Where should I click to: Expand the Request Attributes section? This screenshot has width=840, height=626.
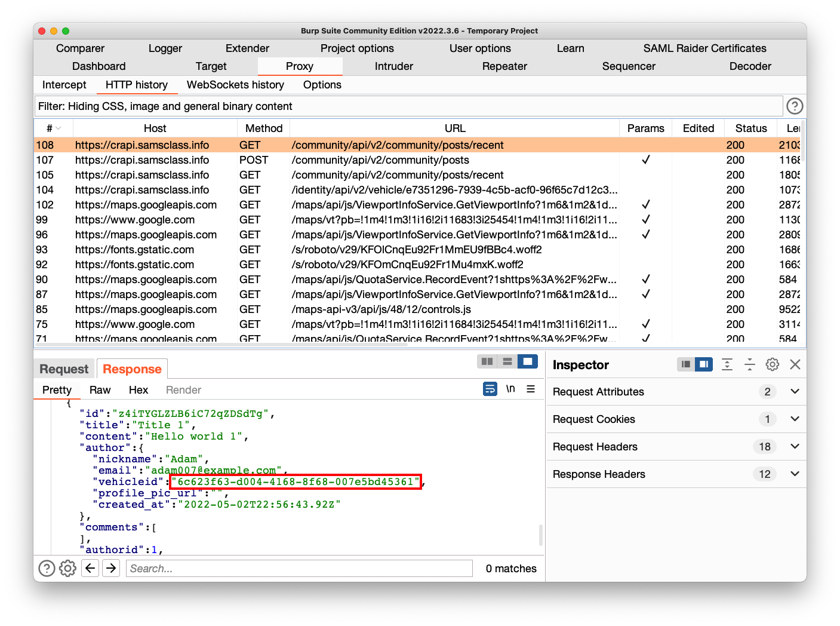(795, 392)
